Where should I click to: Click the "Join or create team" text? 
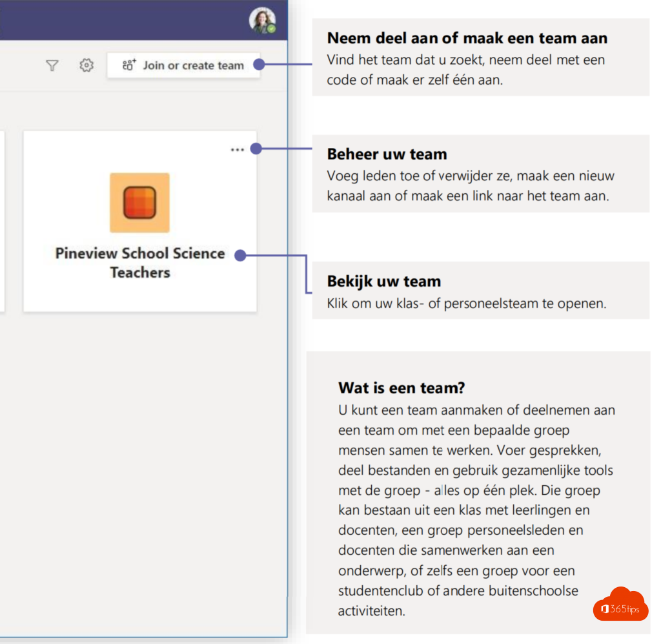click(193, 65)
